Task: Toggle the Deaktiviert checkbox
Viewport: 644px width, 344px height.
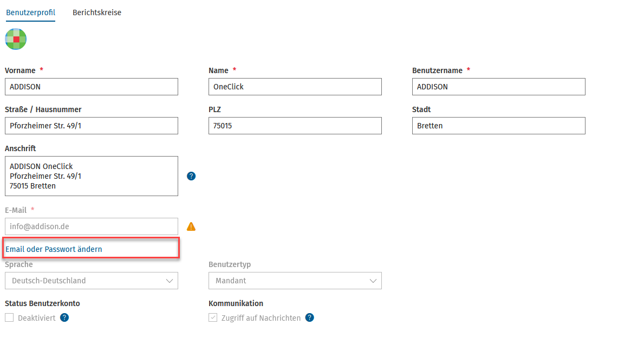Action: point(9,317)
